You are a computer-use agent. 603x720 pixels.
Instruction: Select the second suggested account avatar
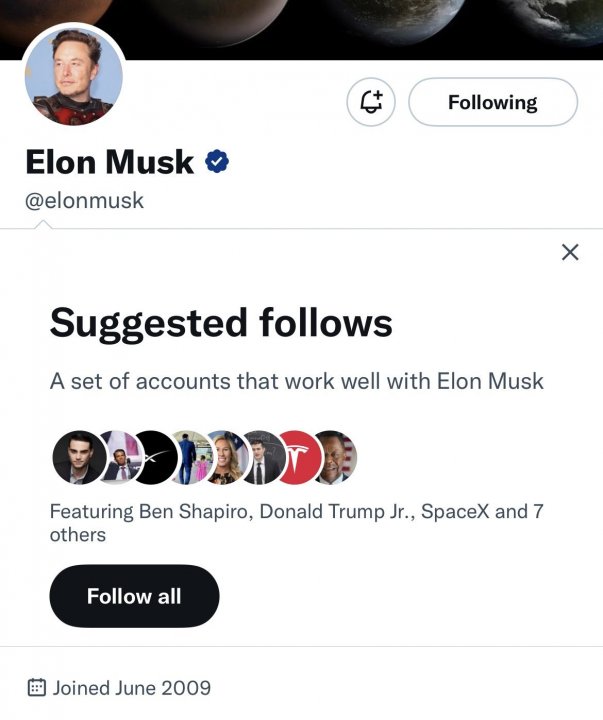pyautogui.click(x=118, y=457)
